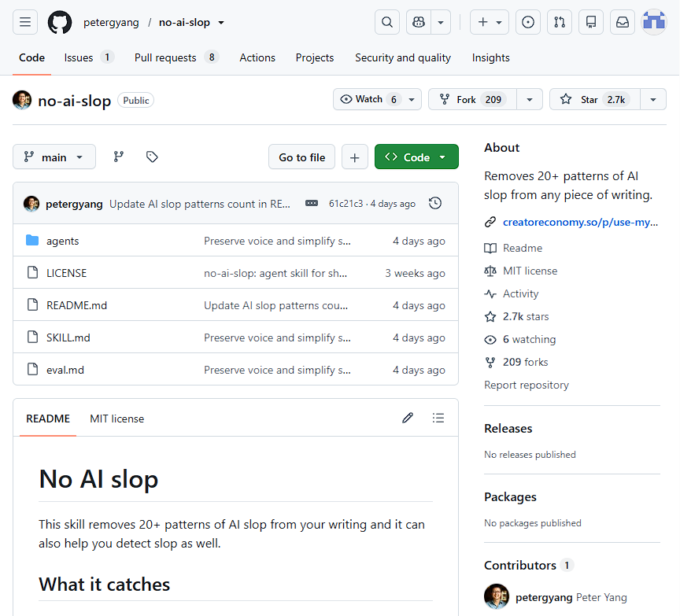The width and height of the screenshot is (680, 616).
Task: Open the notifications inbox icon
Action: click(x=623, y=22)
